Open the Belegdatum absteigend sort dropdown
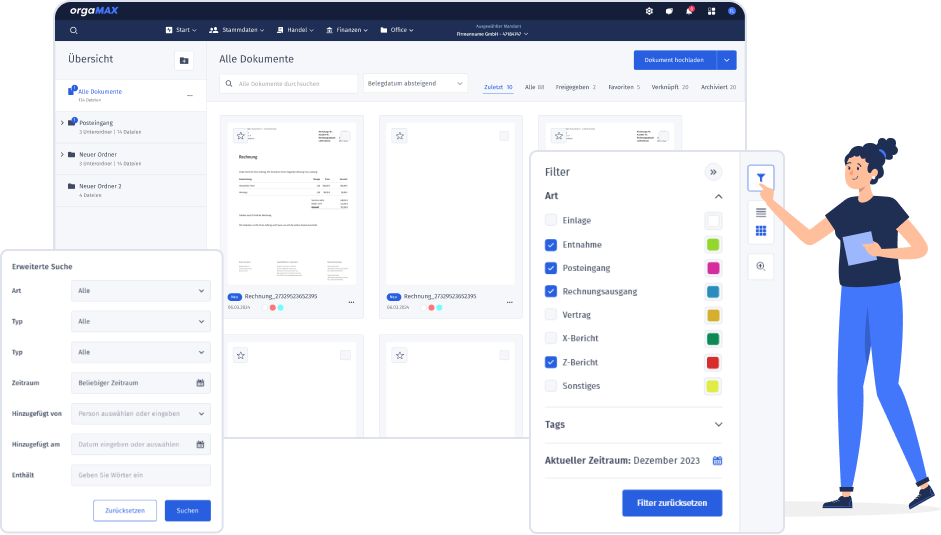Viewport: 941px width, 535px height. point(415,83)
